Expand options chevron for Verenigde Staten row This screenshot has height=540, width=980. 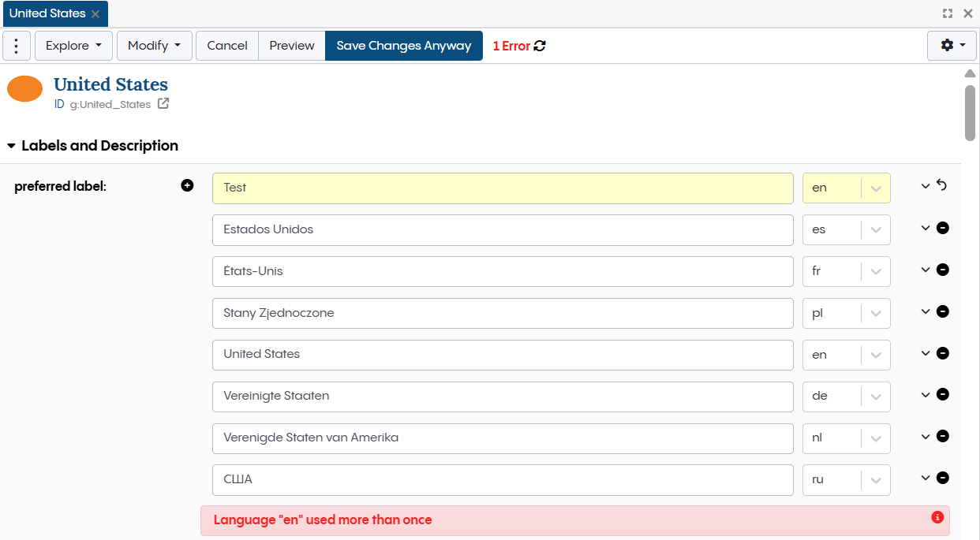926,436
